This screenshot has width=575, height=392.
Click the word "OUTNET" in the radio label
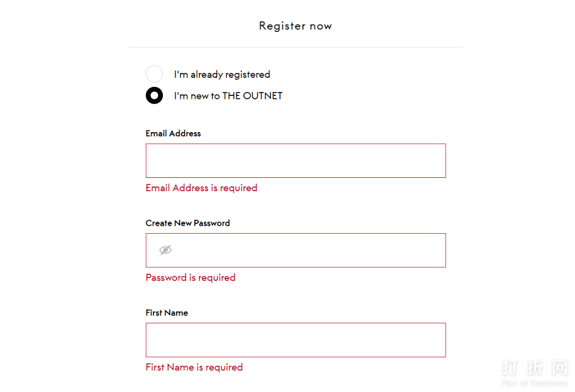(x=262, y=96)
